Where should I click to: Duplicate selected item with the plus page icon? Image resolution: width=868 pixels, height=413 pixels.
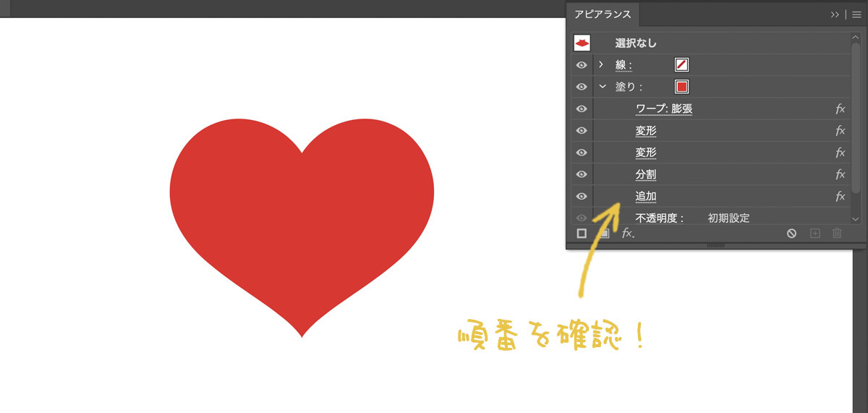pyautogui.click(x=814, y=234)
